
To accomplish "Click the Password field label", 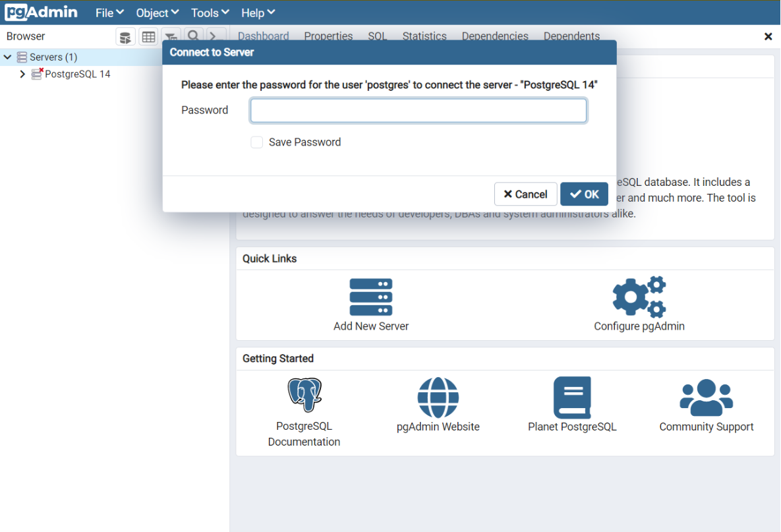I will click(x=205, y=110).
